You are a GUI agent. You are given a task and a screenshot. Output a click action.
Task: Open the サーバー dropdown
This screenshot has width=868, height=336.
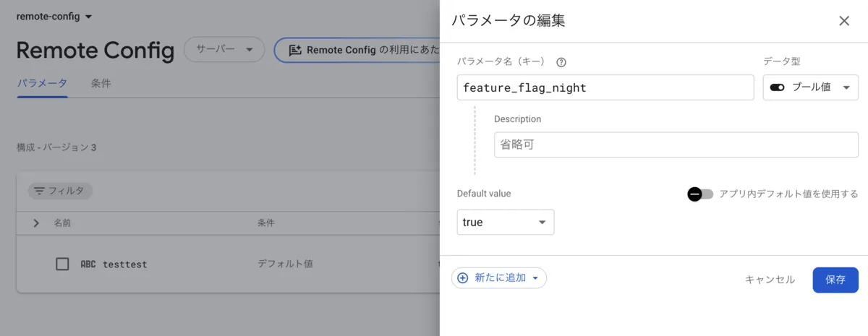224,50
